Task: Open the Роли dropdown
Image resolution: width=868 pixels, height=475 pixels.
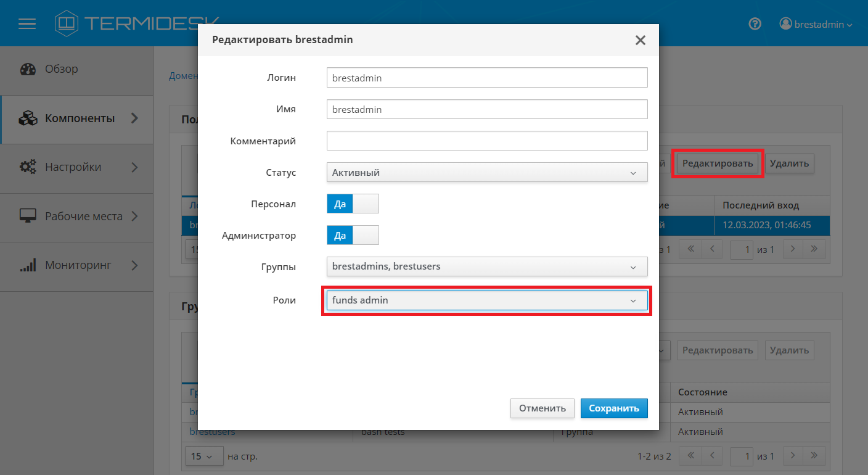Action: tap(487, 300)
